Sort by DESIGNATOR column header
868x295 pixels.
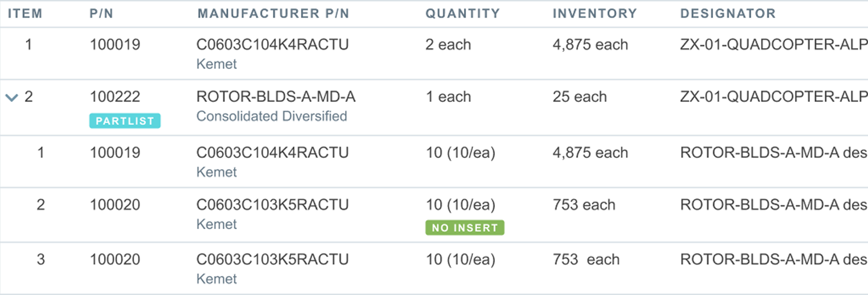(x=728, y=13)
